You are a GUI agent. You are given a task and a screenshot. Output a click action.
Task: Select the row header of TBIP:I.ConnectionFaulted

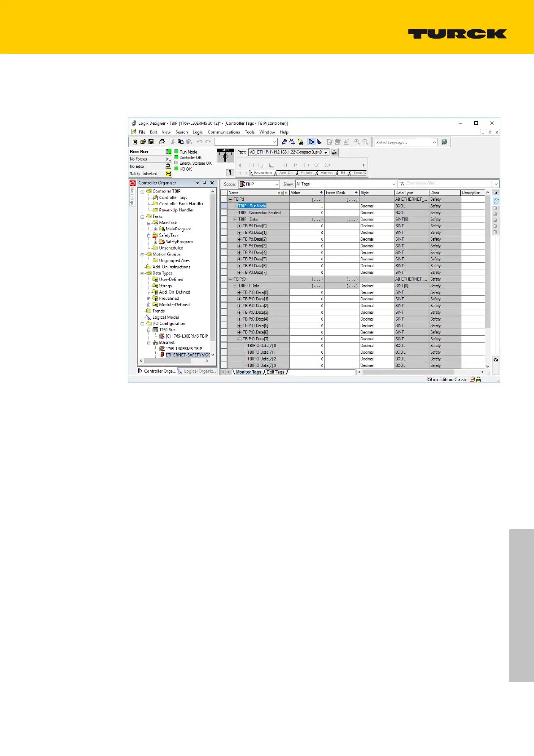point(223,213)
